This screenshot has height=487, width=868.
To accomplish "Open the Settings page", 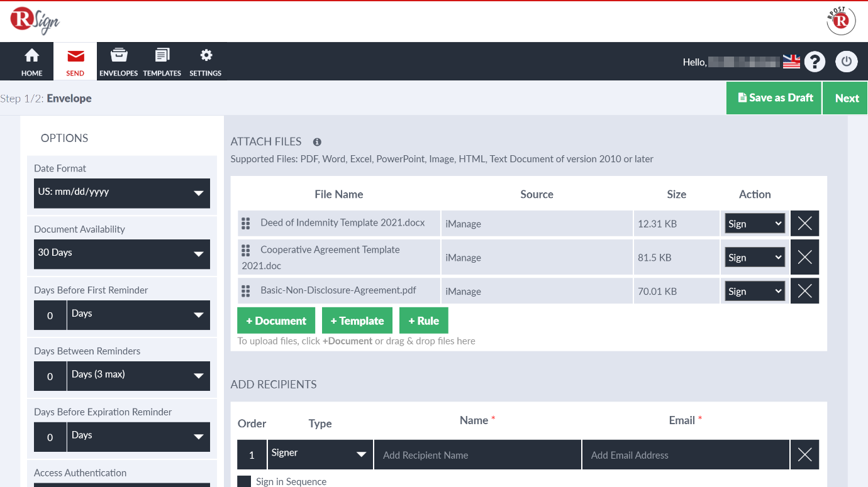I will [x=206, y=62].
